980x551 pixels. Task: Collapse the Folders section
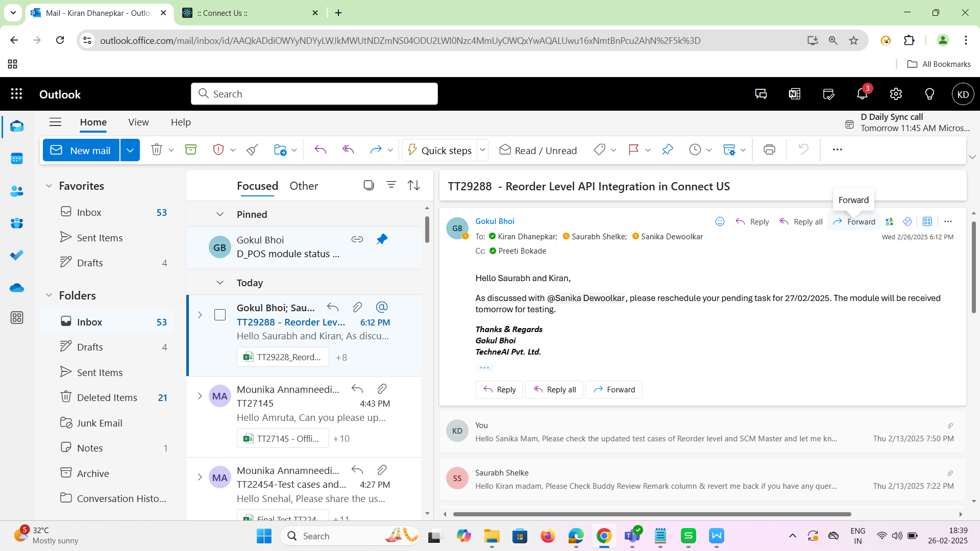pos(49,295)
